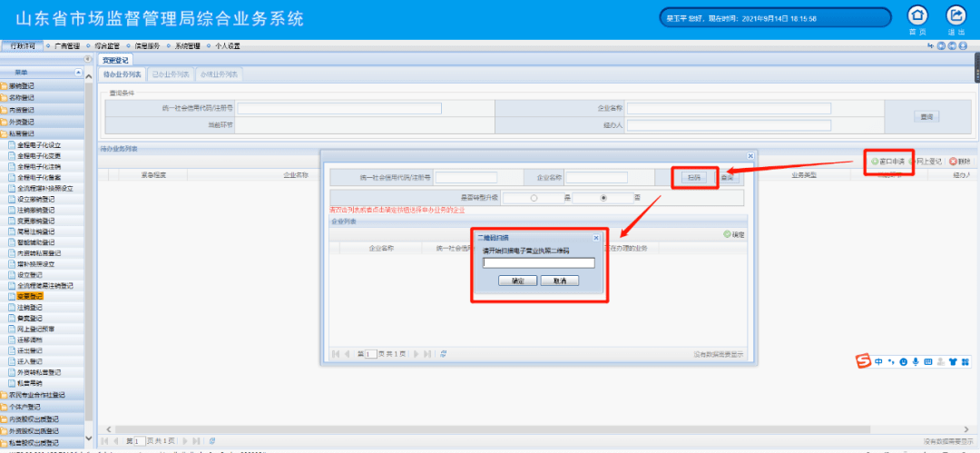Select 是 radio for 是否转型升级
This screenshot has width=980, height=453.
pos(534,197)
